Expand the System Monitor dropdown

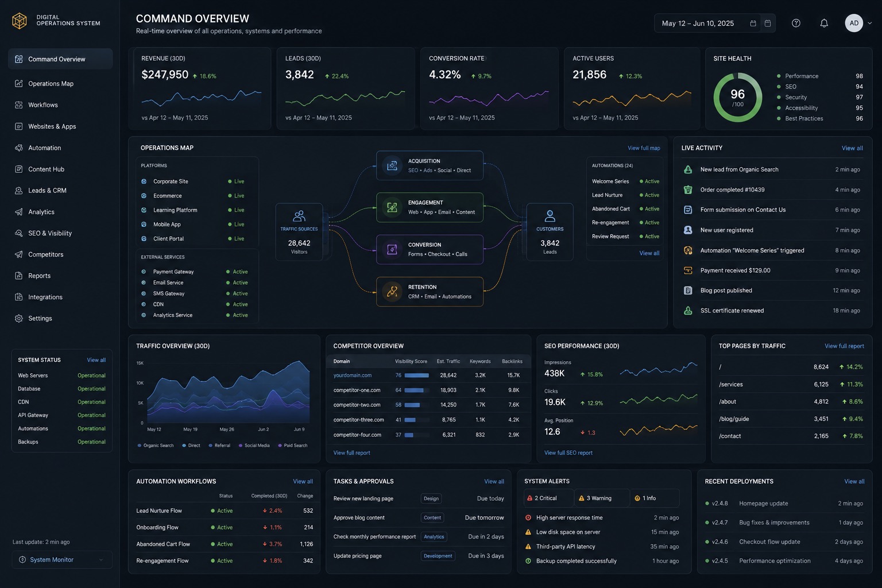(62, 560)
